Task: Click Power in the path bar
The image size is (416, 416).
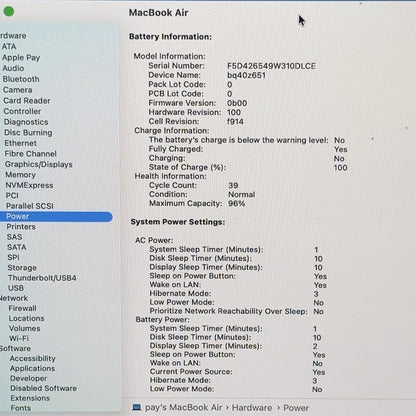Action: [296, 408]
